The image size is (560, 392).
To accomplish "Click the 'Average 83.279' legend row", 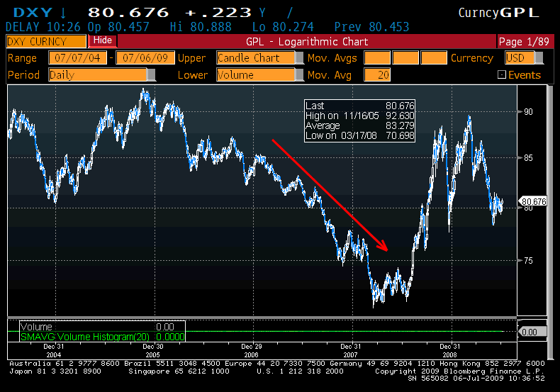I will coord(359,125).
